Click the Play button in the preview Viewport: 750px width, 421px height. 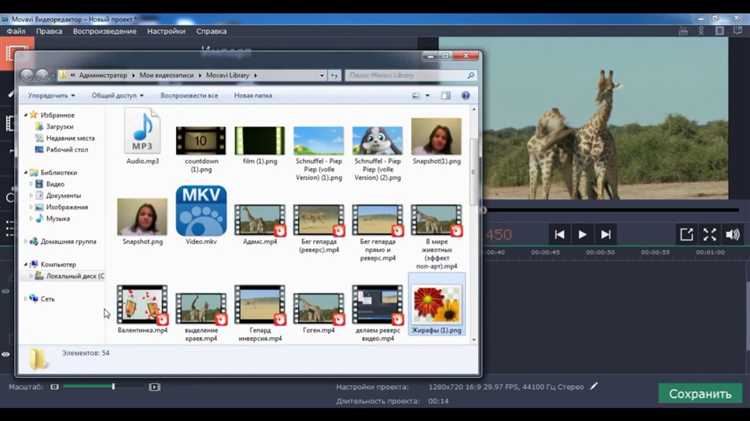[582, 234]
